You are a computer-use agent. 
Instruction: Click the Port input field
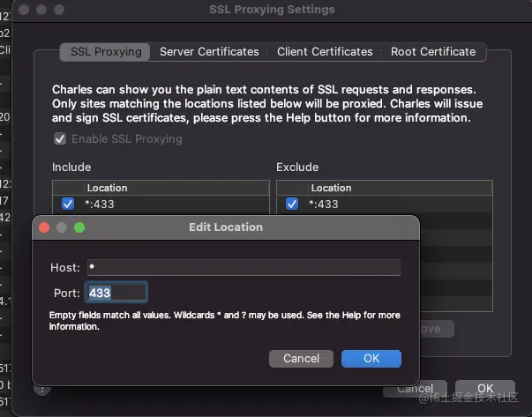[x=116, y=293]
